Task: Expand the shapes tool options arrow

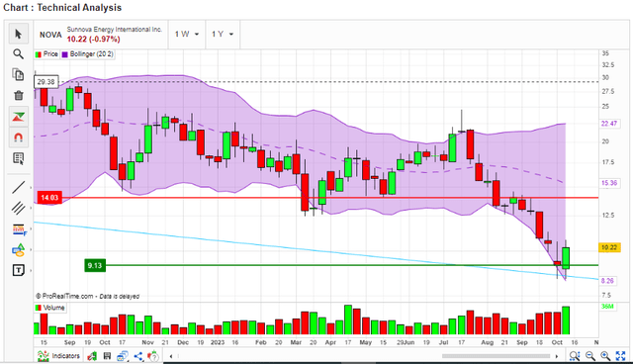Action: tap(31, 250)
